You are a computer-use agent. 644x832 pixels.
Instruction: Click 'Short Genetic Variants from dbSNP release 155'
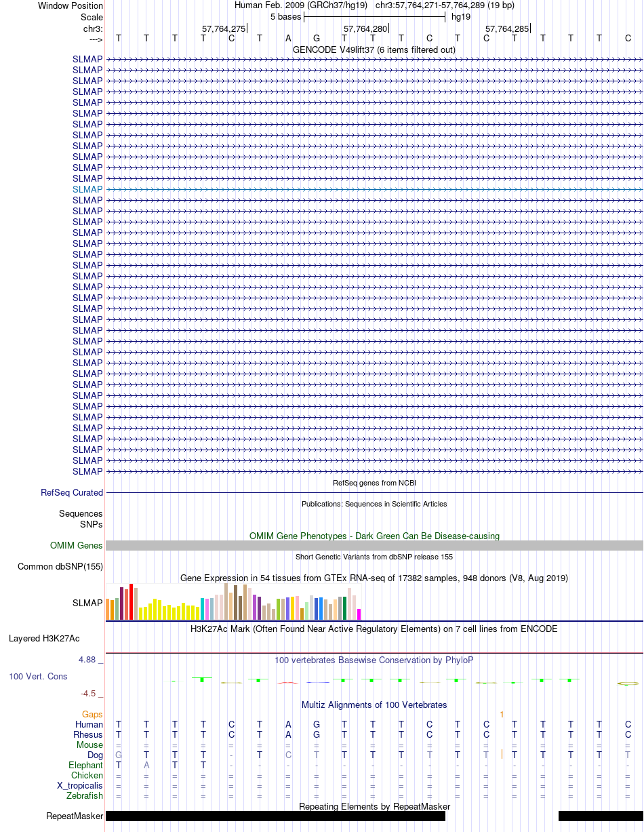[374, 557]
